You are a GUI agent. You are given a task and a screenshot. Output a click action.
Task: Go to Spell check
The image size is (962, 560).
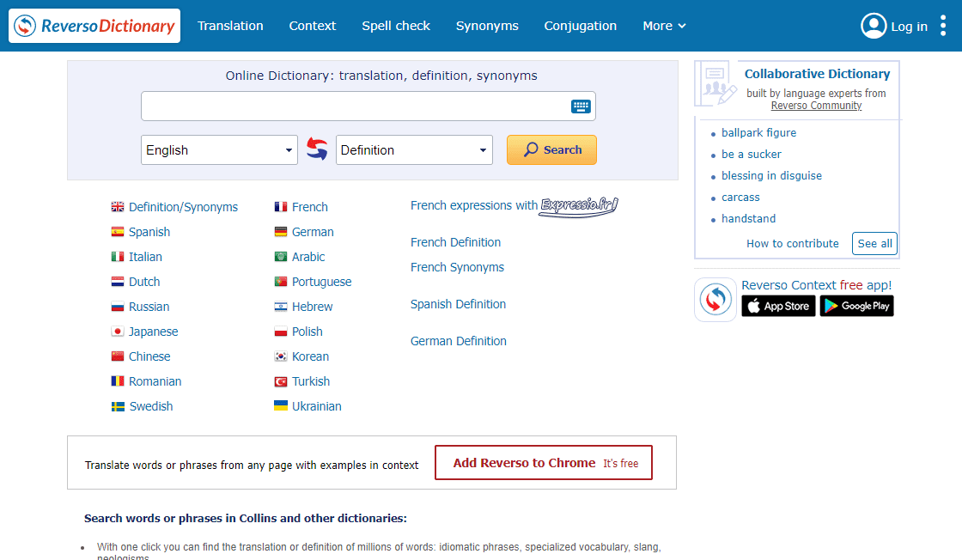396,26
